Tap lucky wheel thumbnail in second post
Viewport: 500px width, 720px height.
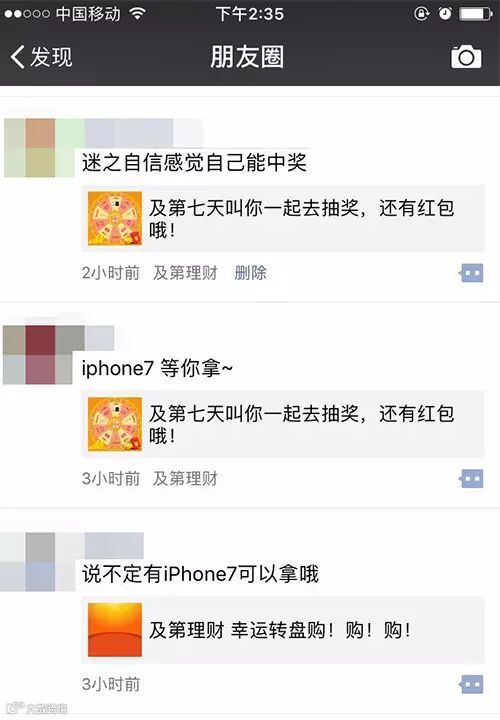115,424
